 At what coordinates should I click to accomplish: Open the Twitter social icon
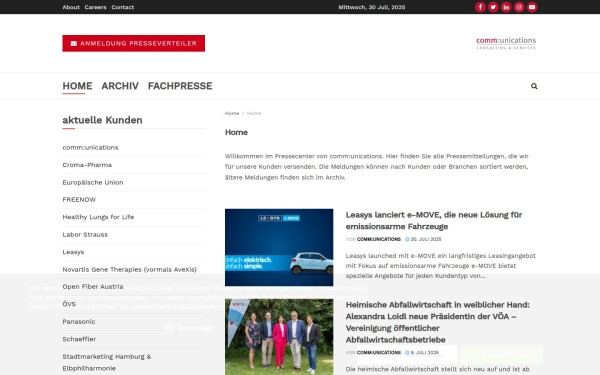coord(493,7)
